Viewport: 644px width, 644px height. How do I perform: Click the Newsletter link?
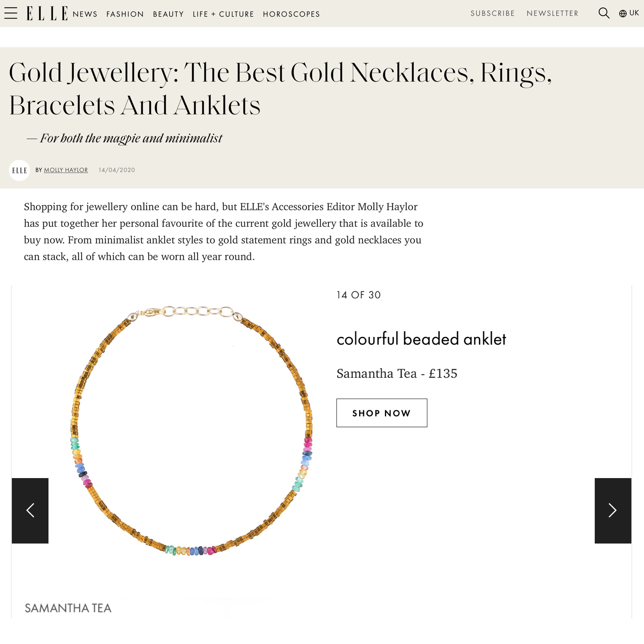click(552, 13)
